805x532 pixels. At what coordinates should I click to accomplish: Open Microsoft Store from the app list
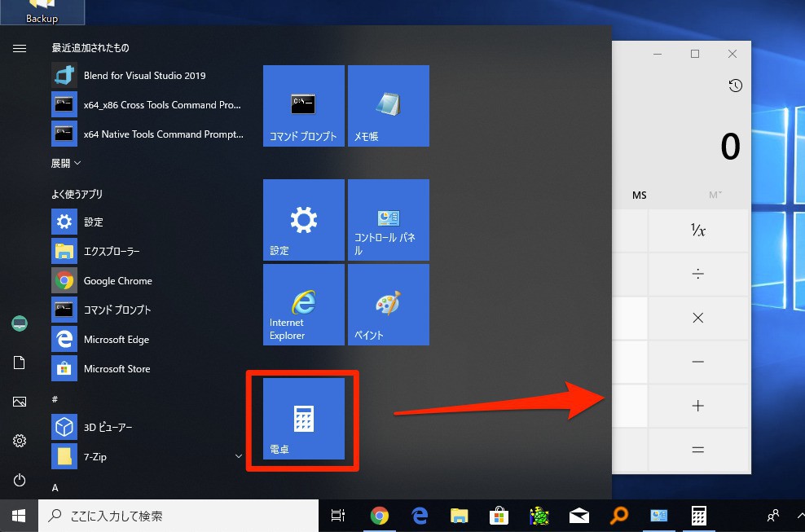[117, 369]
